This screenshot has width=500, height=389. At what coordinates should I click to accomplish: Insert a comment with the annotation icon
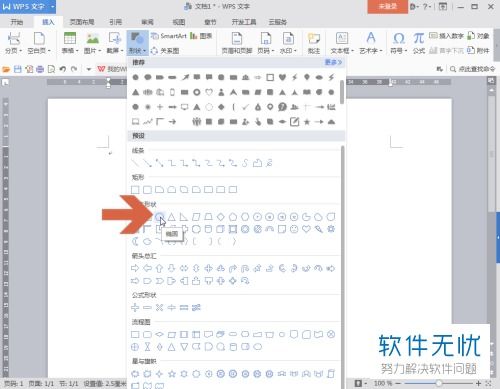click(314, 43)
